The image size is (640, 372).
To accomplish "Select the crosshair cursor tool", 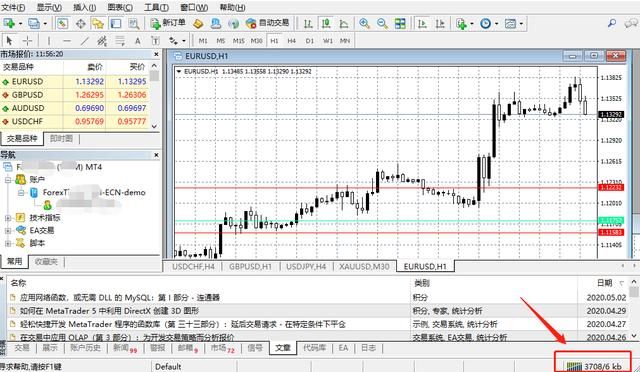I will [27, 40].
